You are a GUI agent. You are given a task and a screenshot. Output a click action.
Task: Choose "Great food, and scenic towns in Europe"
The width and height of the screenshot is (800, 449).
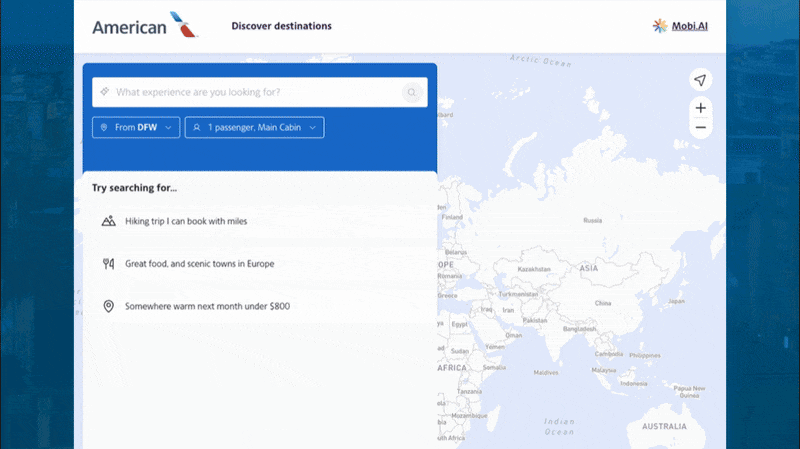[199, 264]
